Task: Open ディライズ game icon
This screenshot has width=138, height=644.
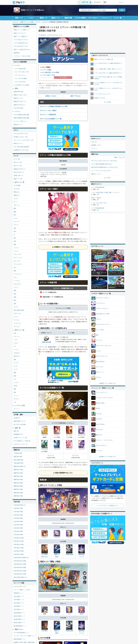Action: coord(93,340)
